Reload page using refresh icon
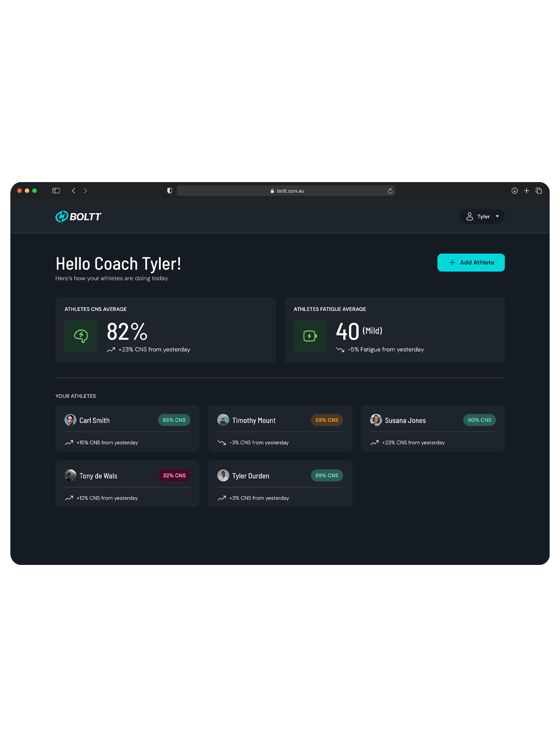Screen dimensions: 560x747 pyautogui.click(x=390, y=191)
